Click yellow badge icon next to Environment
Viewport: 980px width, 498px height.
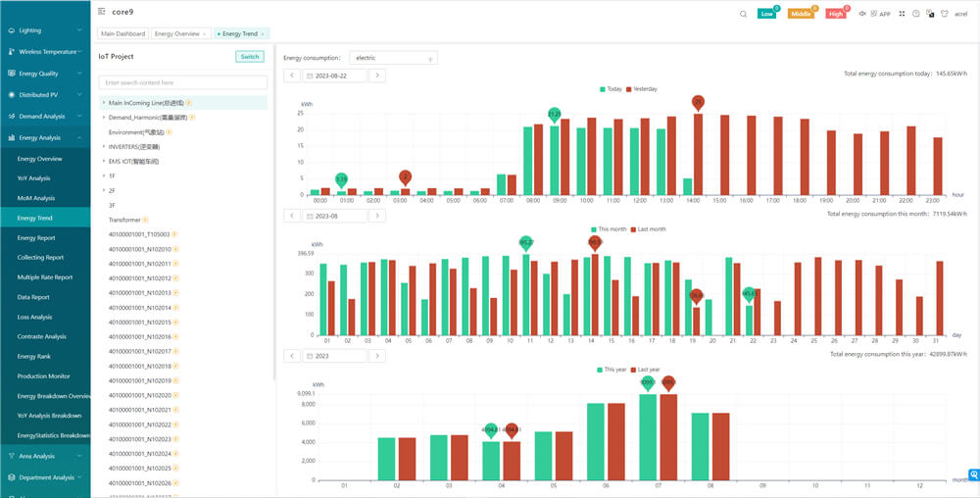[169, 131]
